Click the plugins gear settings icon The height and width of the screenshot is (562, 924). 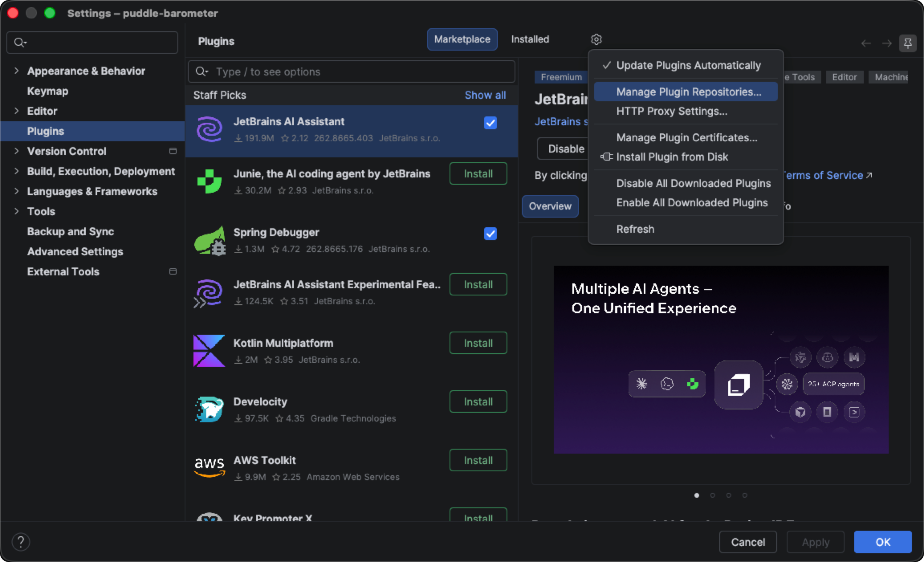pos(596,39)
